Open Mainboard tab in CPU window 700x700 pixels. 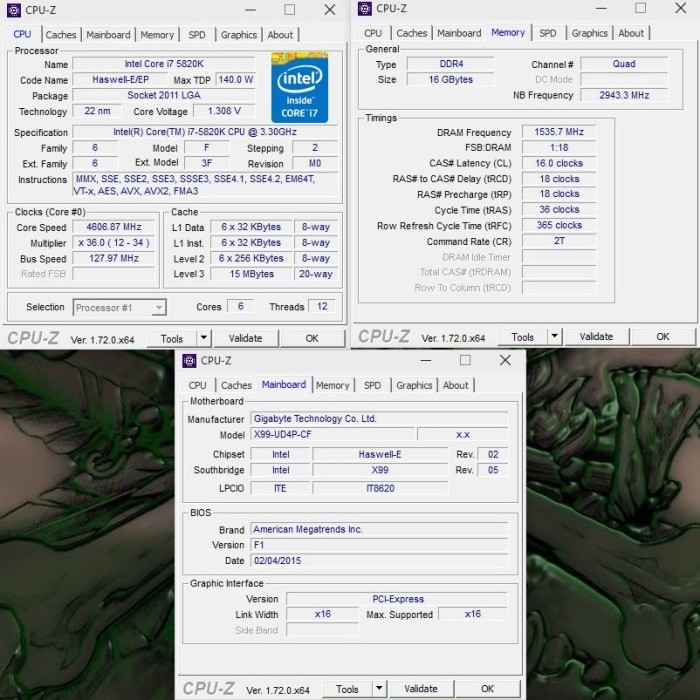click(108, 35)
